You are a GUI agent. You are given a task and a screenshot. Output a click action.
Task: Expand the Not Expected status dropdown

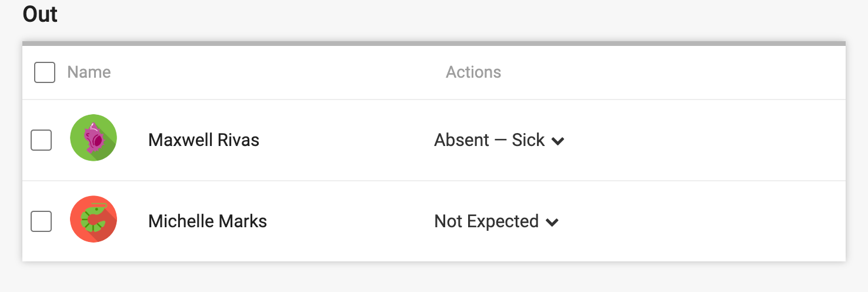click(x=496, y=221)
